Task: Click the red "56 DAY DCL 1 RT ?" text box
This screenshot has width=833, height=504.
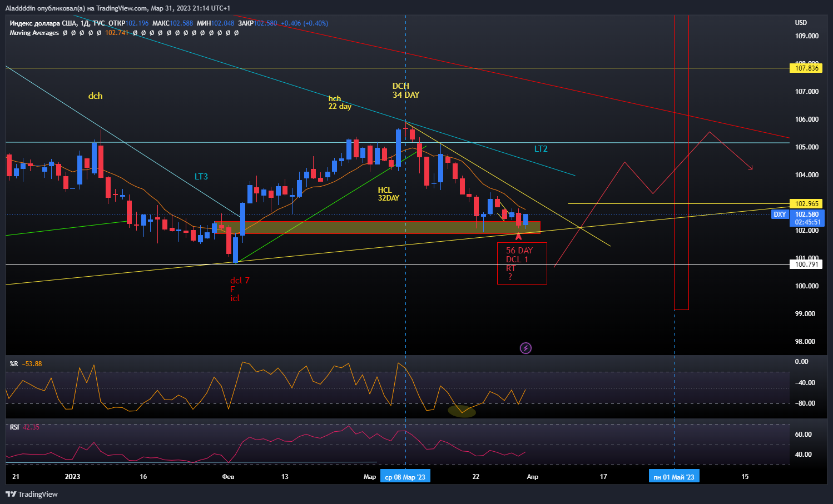Action: 522,263
